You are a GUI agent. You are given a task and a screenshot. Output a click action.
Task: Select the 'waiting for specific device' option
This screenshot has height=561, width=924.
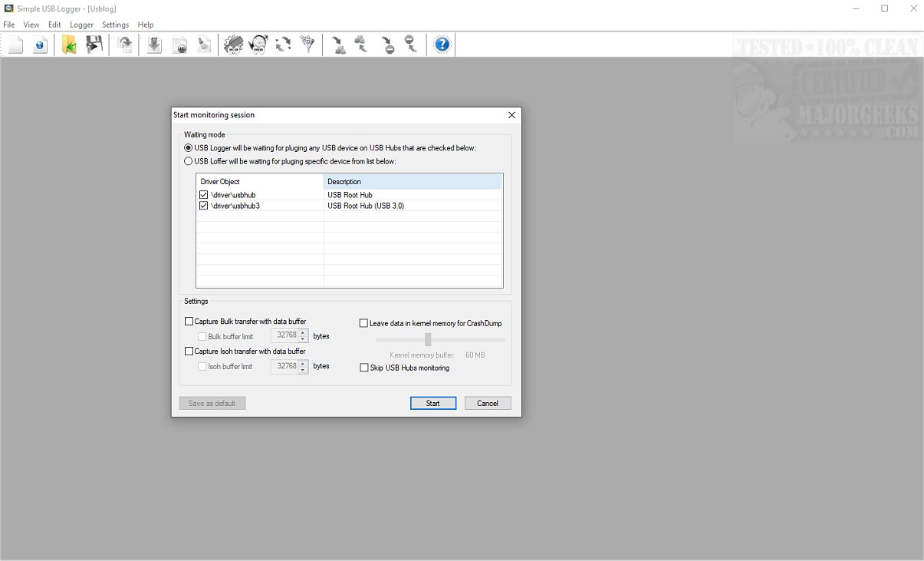[189, 162]
